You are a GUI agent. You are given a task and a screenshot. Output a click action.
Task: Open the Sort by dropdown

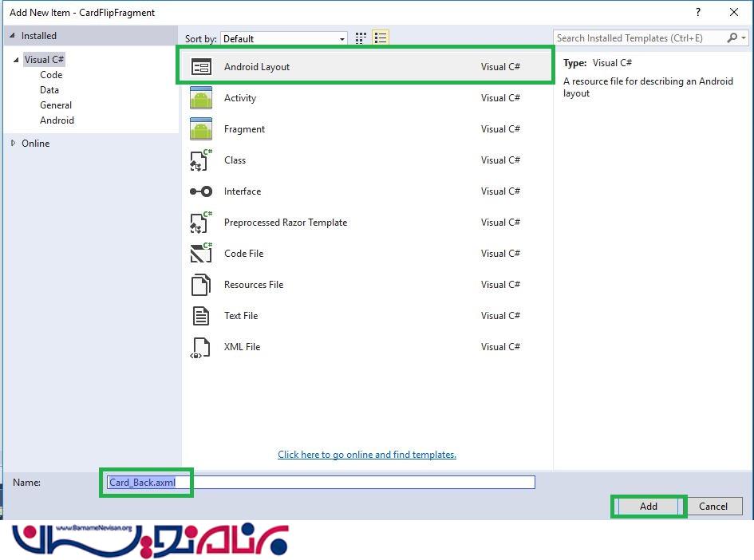[x=284, y=39]
